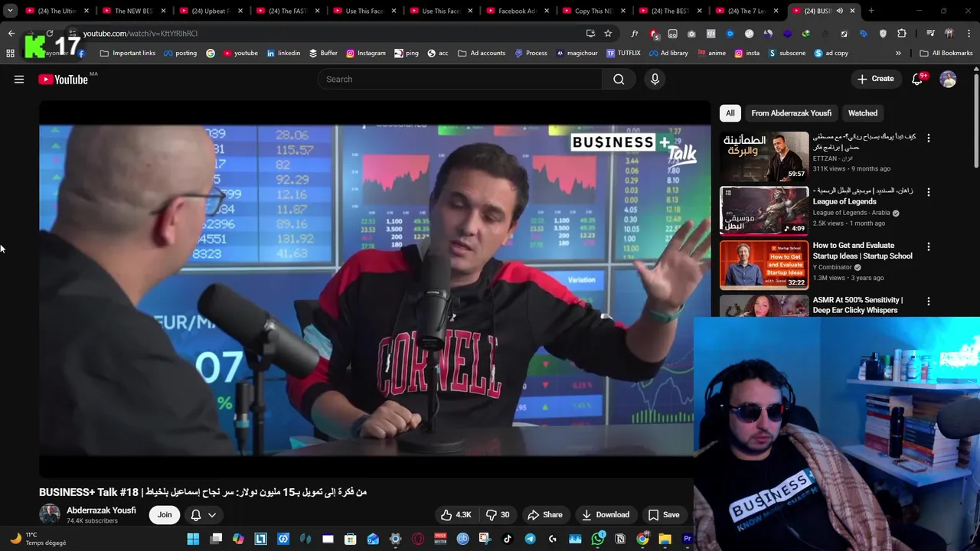Go to the YouTube home logo

click(63, 79)
